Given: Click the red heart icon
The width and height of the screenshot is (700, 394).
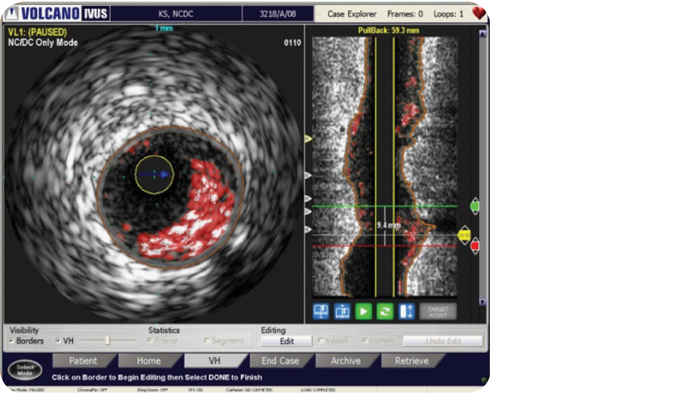Looking at the screenshot, I should pyautogui.click(x=479, y=12).
